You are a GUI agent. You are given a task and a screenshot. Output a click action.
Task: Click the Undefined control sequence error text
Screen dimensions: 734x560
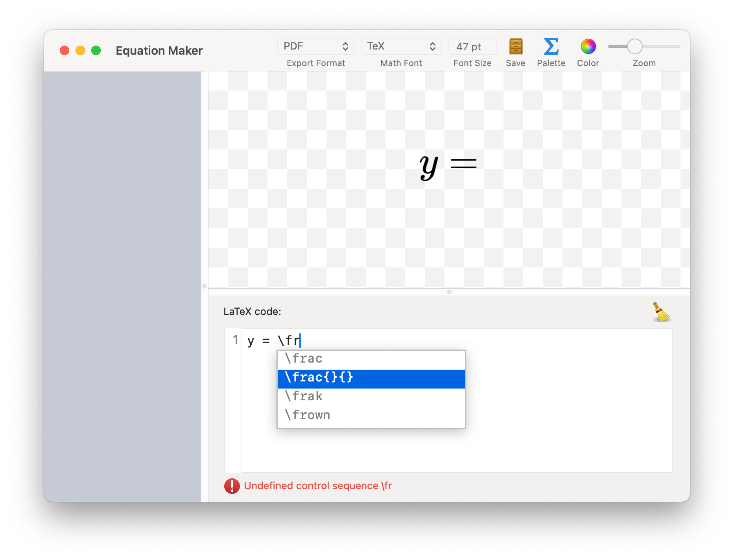318,486
